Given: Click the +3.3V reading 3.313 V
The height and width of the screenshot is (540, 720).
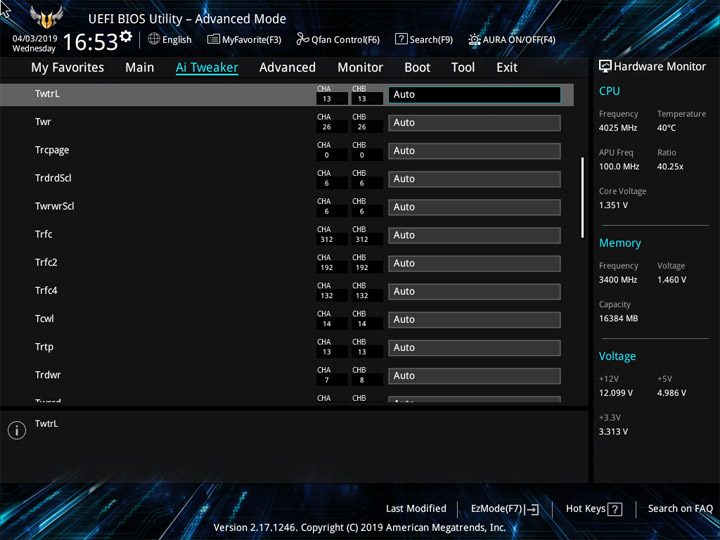Looking at the screenshot, I should 613,432.
